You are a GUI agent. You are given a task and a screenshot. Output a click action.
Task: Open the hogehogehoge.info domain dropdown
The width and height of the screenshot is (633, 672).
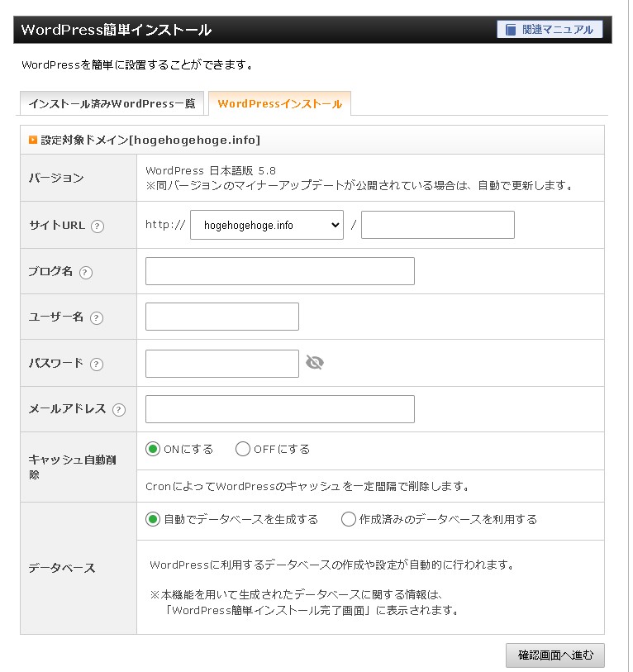266,225
